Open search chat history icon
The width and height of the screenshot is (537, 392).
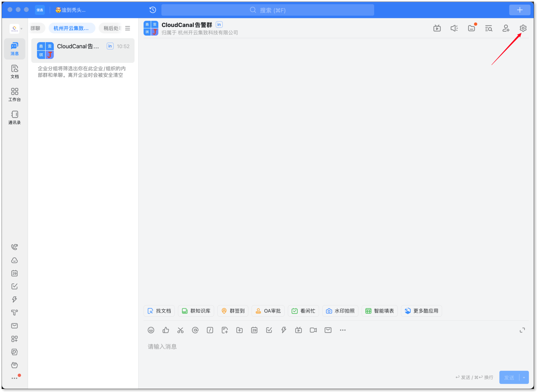(x=489, y=28)
